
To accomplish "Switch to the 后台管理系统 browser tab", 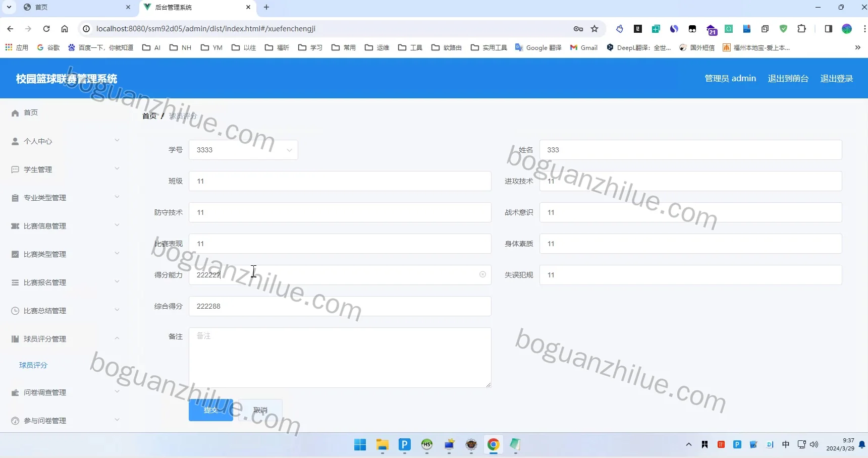I will (197, 7).
